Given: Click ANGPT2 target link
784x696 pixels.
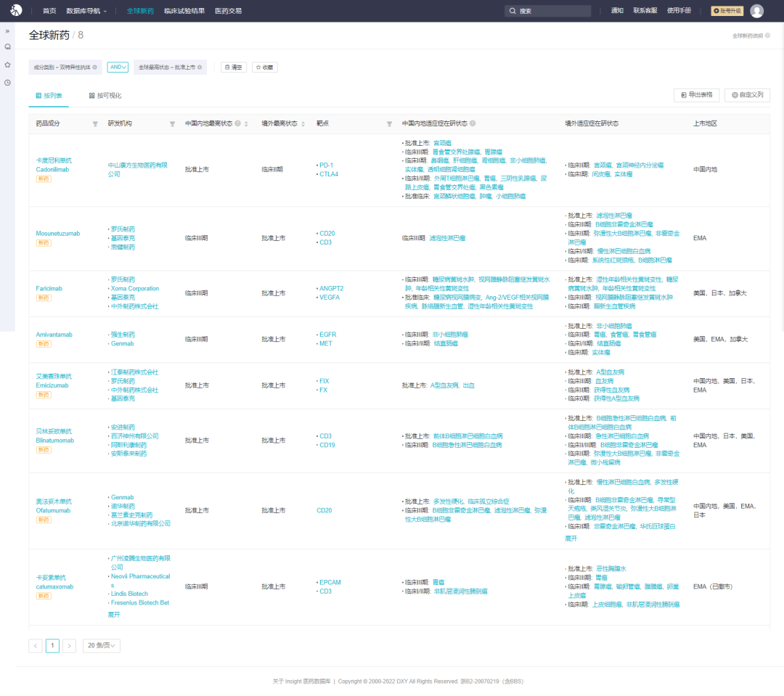Looking at the screenshot, I should pyautogui.click(x=332, y=289).
